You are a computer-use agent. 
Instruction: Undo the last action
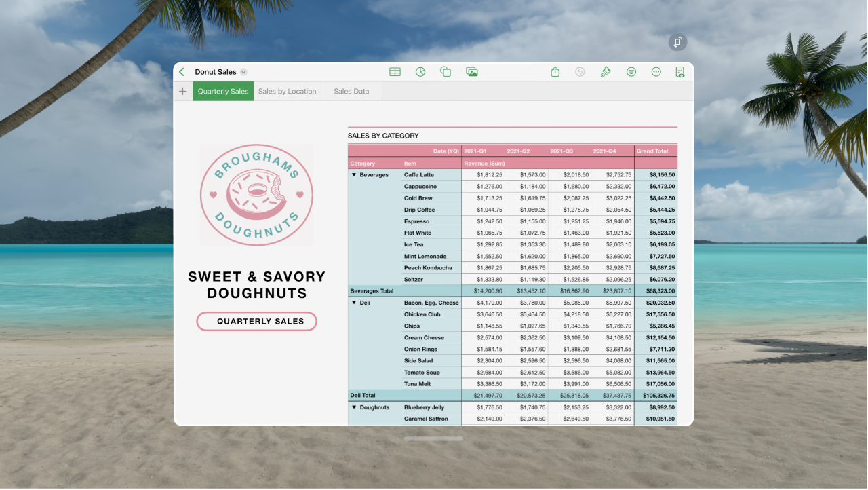tap(580, 71)
